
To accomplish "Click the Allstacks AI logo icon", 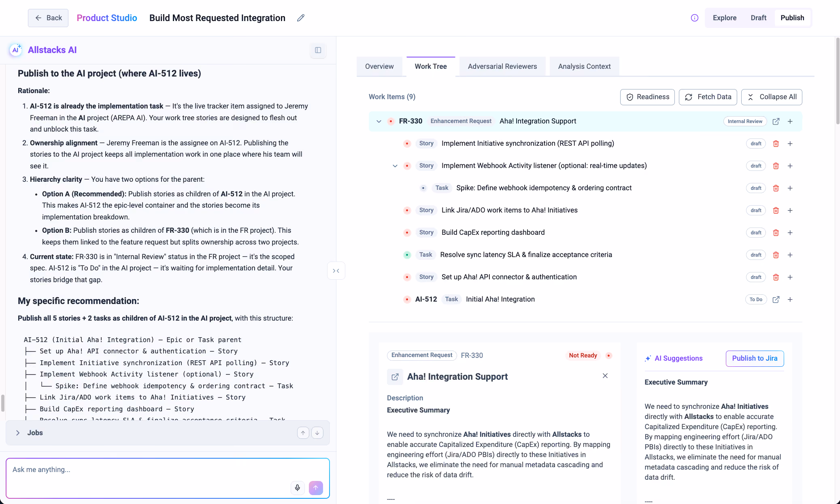I will (x=16, y=50).
